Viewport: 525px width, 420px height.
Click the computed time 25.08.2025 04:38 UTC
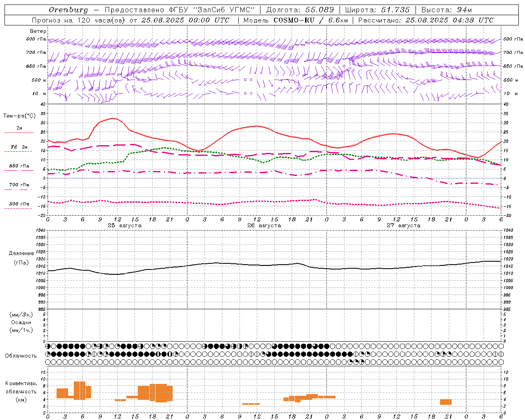point(449,20)
